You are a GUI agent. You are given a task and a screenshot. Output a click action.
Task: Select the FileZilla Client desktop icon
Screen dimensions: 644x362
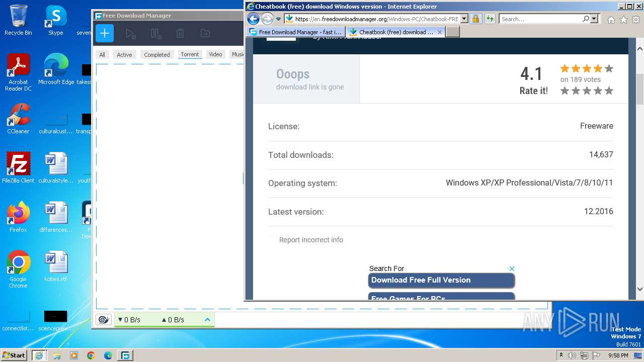tap(18, 168)
